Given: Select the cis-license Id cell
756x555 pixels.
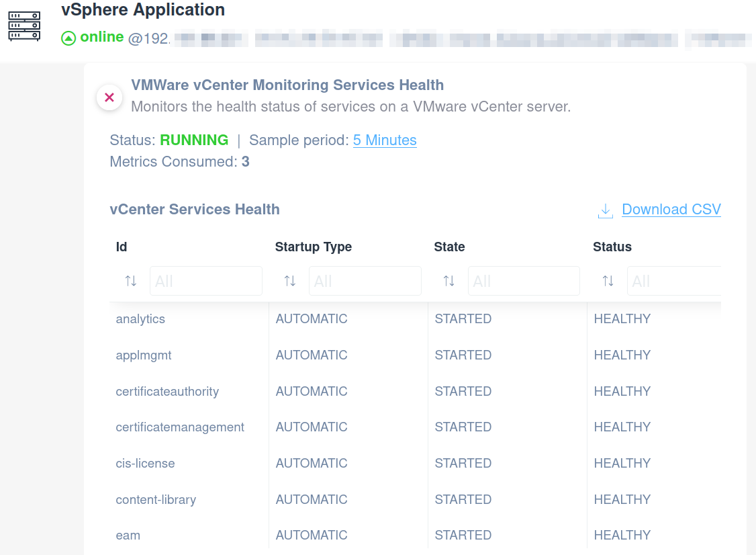Looking at the screenshot, I should (145, 464).
